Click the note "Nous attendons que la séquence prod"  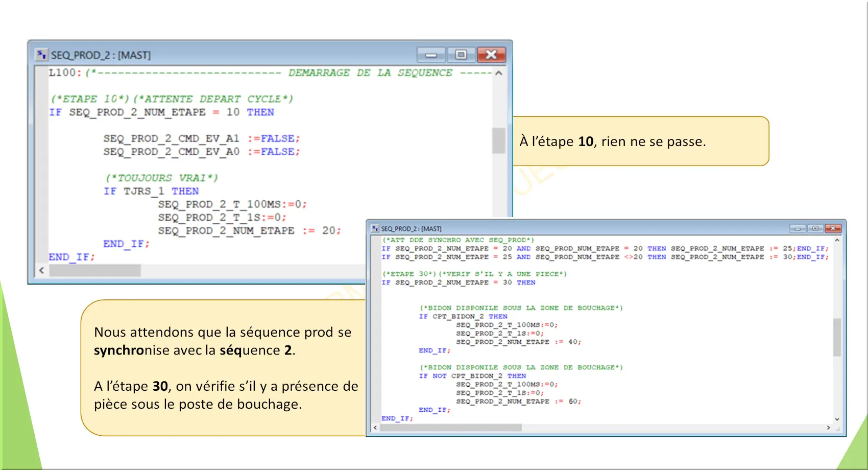(223, 341)
